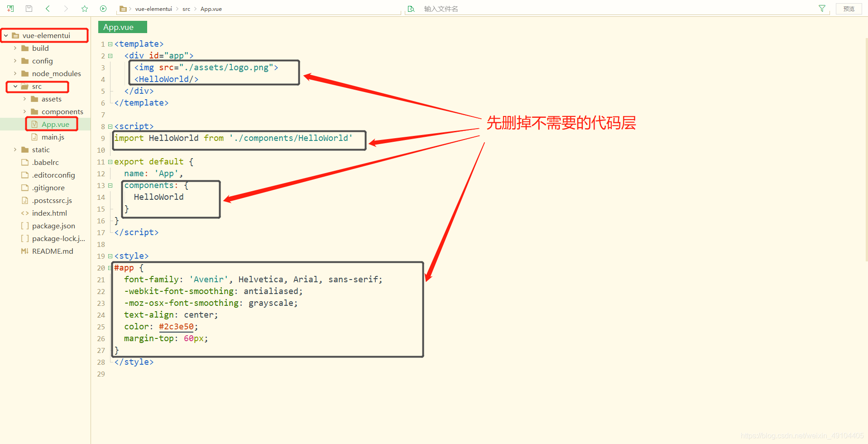The width and height of the screenshot is (868, 444).
Task: Open the .editorconfig file
Action: coord(53,175)
